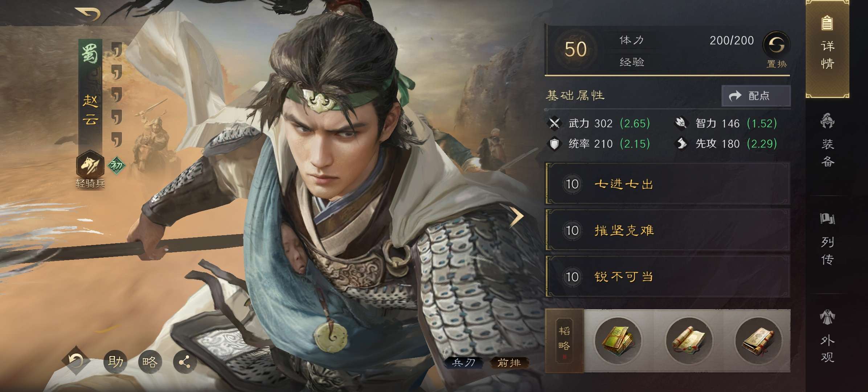
Task: Click the 置换 swap icon
Action: pos(777,45)
